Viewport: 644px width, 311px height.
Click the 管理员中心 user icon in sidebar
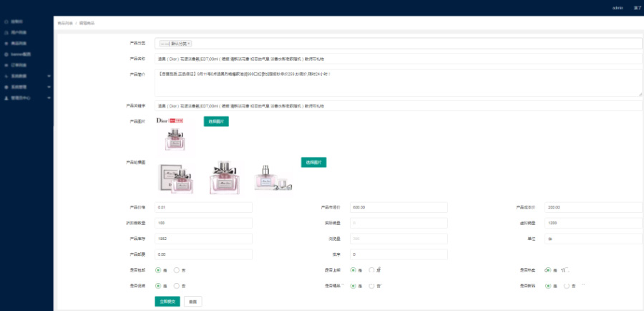click(x=6, y=97)
